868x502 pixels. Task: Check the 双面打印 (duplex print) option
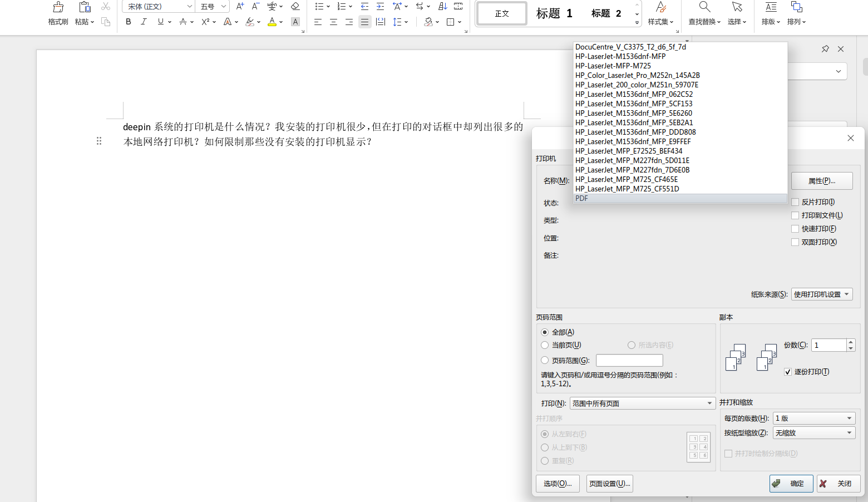[x=795, y=242]
